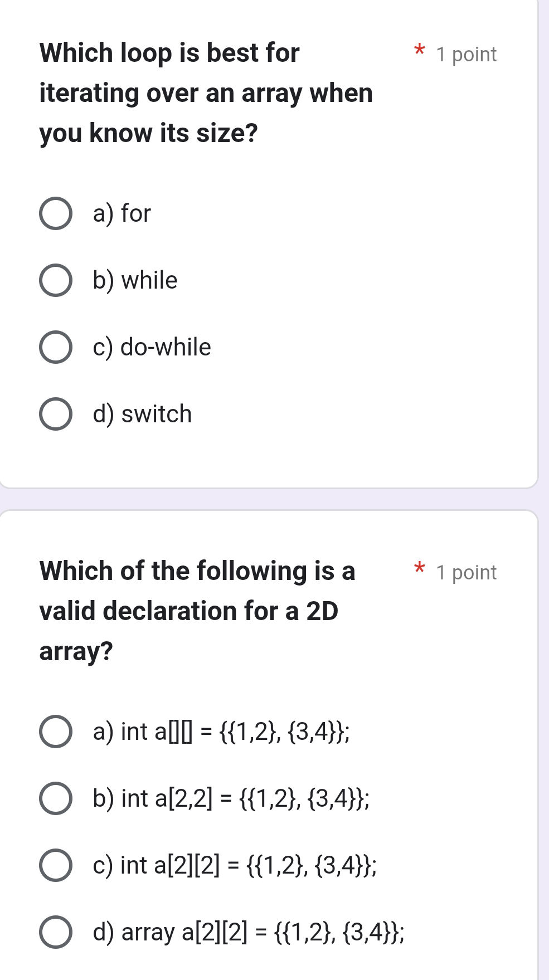This screenshot has height=980, width=549.
Task: Click the 'a) int a[][]' answer text
Action: tap(221, 732)
